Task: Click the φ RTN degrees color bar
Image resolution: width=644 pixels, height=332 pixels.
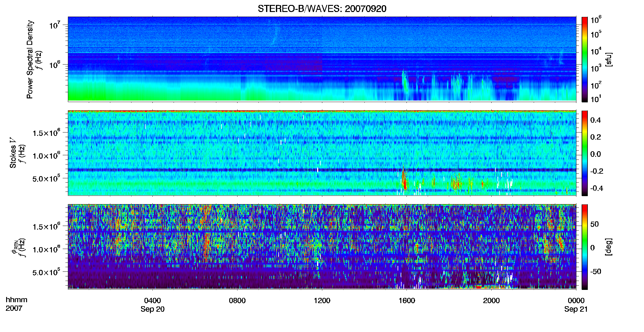Action: click(585, 247)
